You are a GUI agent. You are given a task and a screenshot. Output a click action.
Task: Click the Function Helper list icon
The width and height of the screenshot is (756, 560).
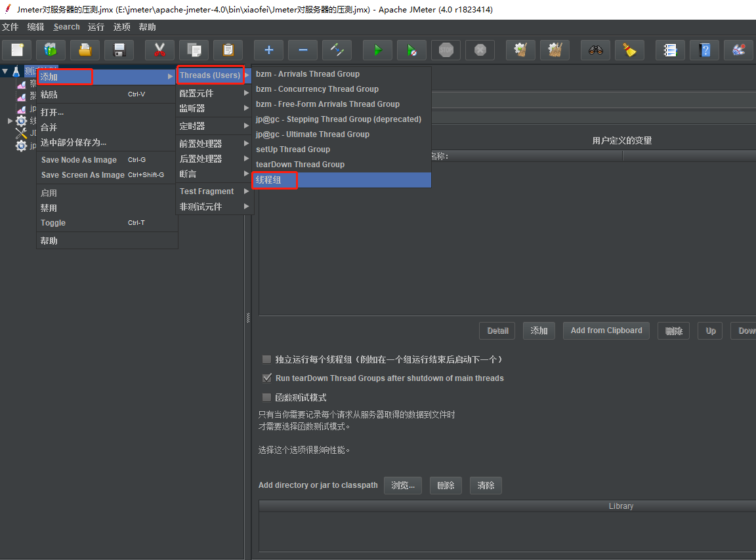670,50
